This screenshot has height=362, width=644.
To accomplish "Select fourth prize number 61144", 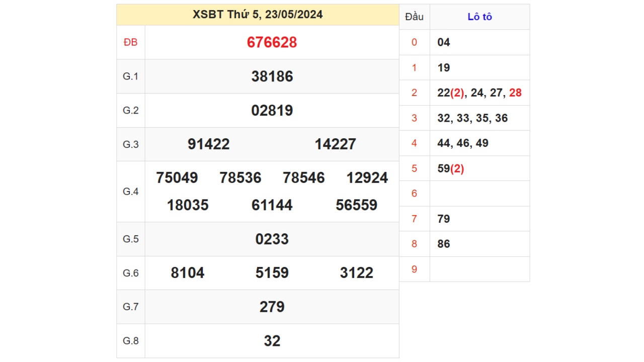I will (x=272, y=205).
